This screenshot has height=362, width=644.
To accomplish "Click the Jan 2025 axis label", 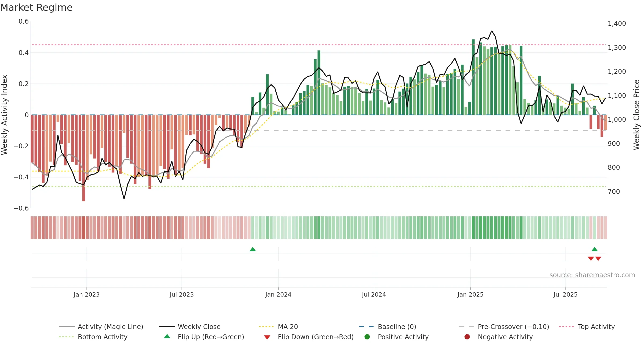I will pos(470,294).
